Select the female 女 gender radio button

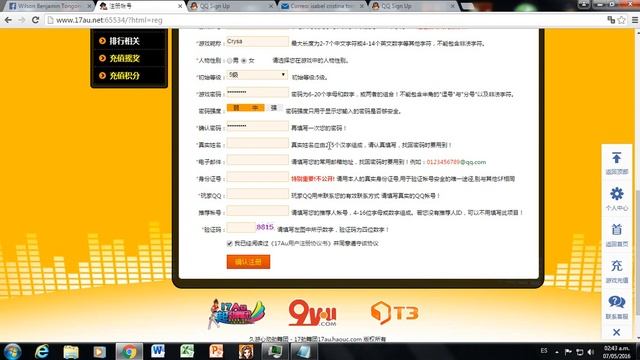click(244, 60)
